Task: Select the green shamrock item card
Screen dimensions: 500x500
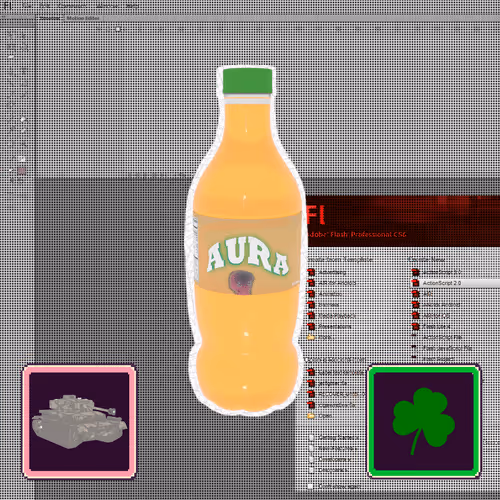Action: click(424, 422)
